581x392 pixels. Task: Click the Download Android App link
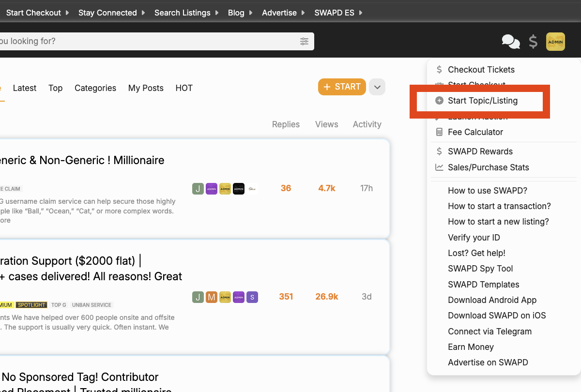(492, 300)
